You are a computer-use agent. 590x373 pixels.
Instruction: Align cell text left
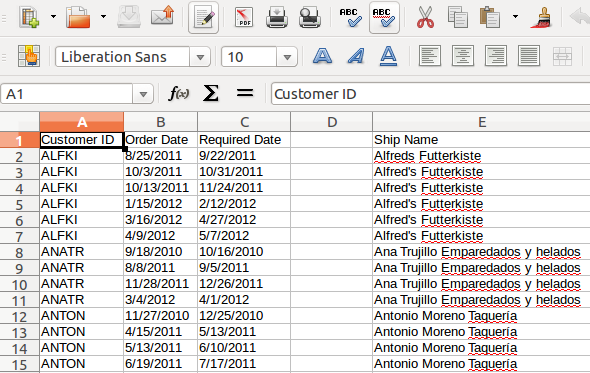[430, 56]
